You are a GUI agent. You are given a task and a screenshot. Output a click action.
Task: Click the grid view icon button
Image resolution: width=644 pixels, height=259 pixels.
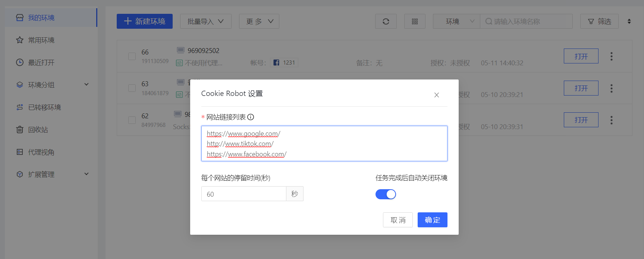coord(415,21)
